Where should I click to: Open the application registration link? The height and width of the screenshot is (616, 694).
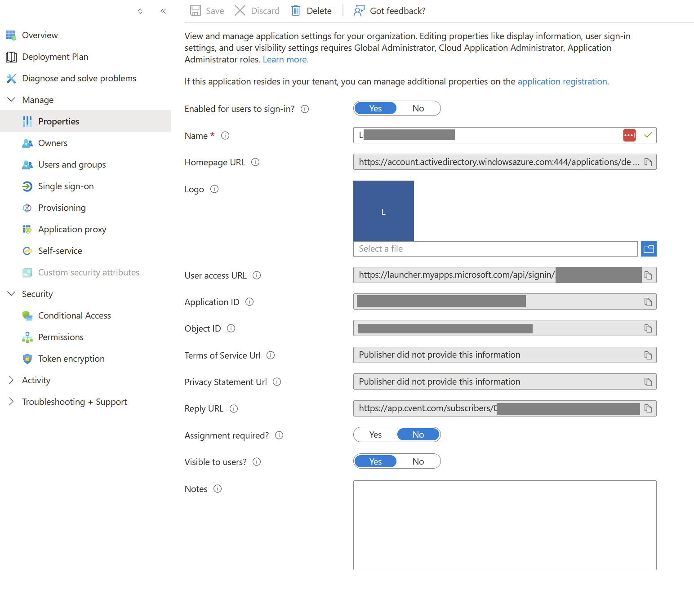click(x=562, y=81)
